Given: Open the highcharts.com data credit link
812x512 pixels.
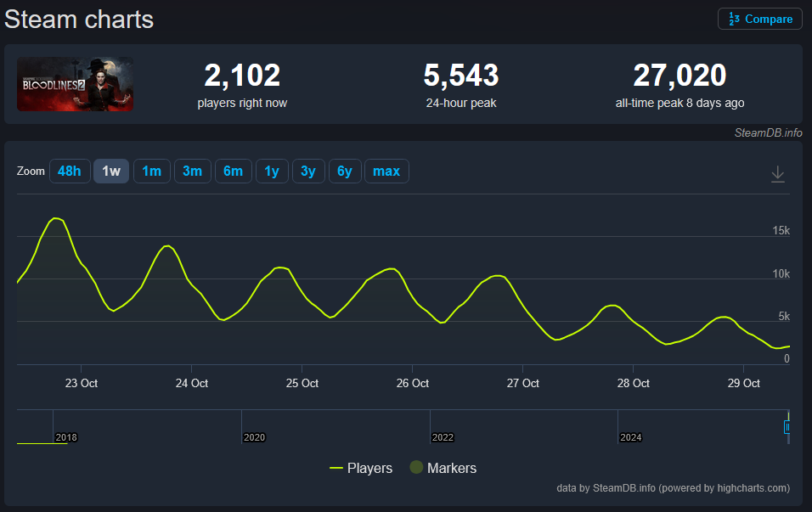Looking at the screenshot, I should pos(674,488).
